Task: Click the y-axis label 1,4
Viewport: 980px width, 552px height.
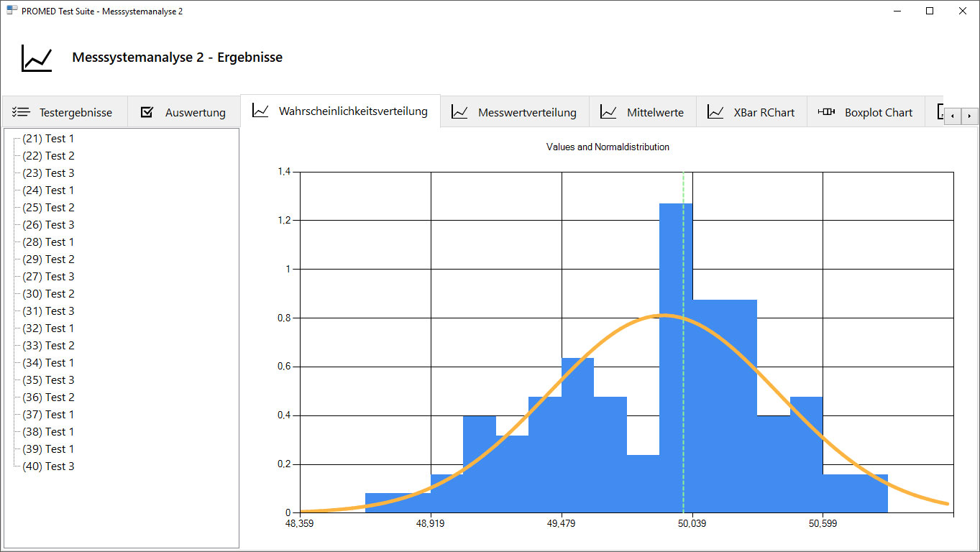Action: (284, 172)
